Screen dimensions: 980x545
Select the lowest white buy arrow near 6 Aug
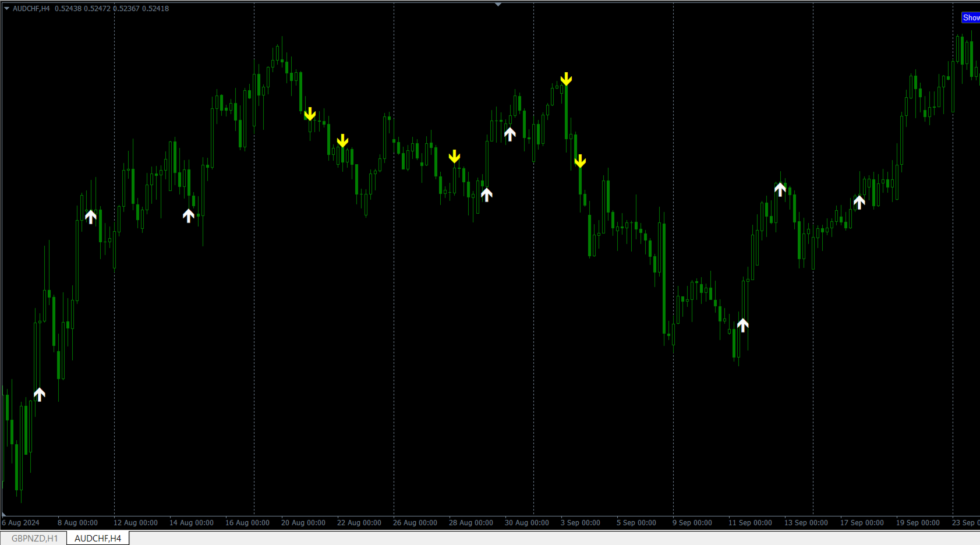(39, 394)
